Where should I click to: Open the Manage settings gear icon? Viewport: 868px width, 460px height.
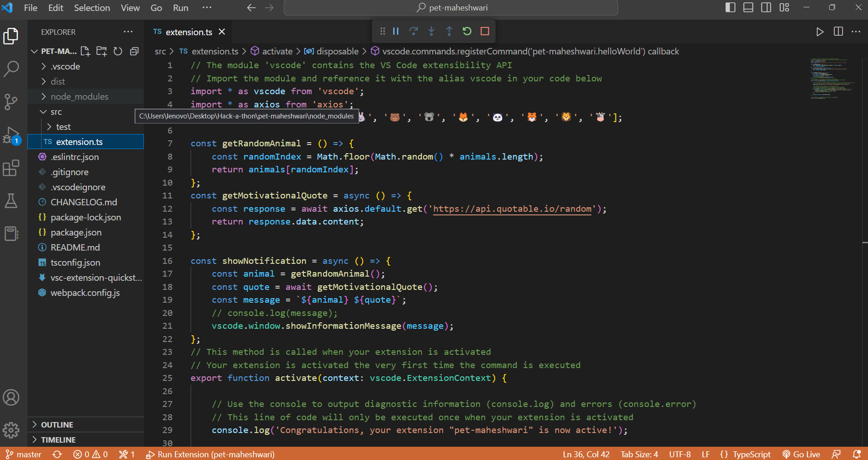pyautogui.click(x=11, y=430)
